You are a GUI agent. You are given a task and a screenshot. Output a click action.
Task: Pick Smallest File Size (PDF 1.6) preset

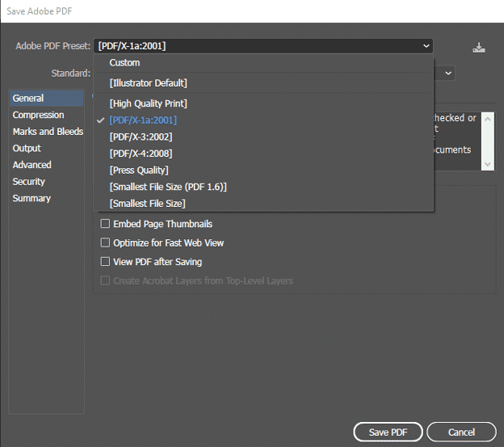pos(168,187)
